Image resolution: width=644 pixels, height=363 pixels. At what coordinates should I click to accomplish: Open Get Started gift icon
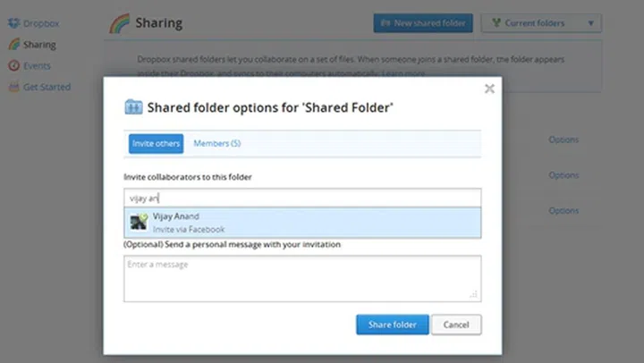coord(13,87)
